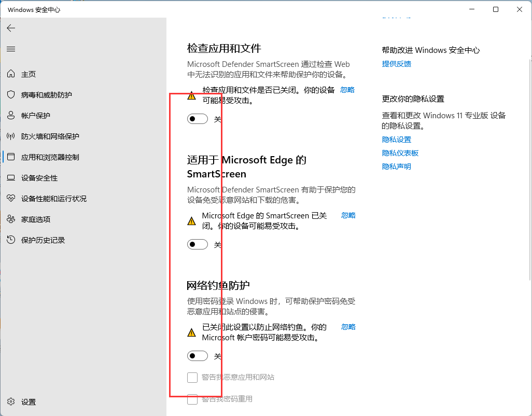
Task: Click the 防火墙和网络保护 signal icon
Action: click(x=11, y=136)
